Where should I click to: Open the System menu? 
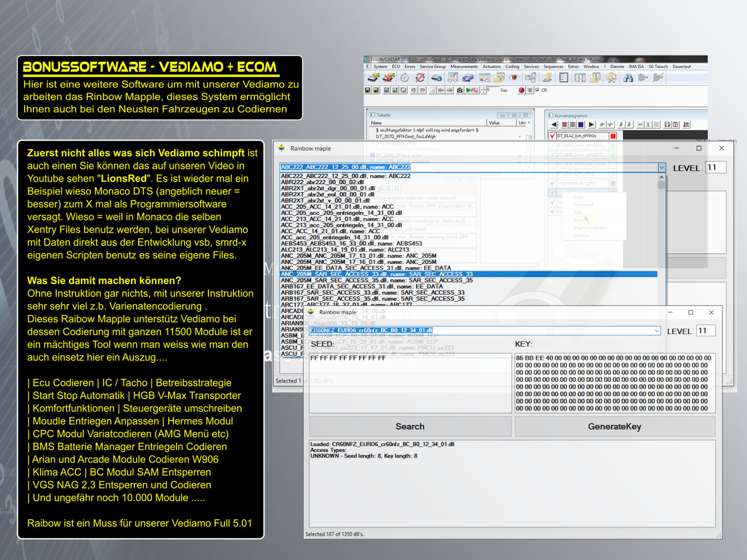[x=381, y=66]
